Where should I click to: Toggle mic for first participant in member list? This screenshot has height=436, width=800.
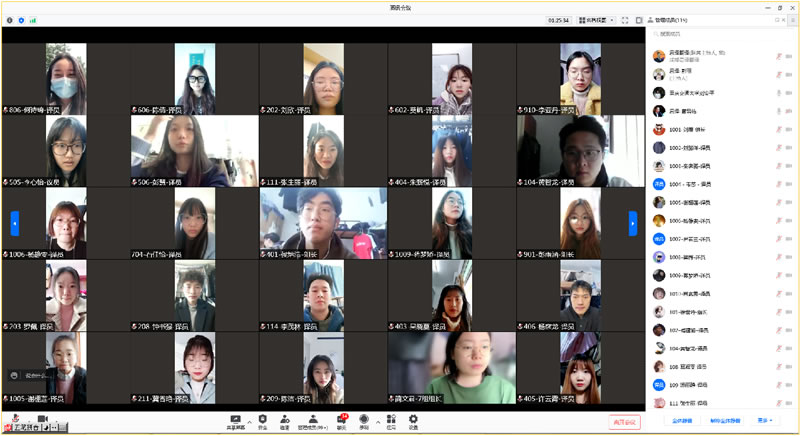(x=777, y=56)
